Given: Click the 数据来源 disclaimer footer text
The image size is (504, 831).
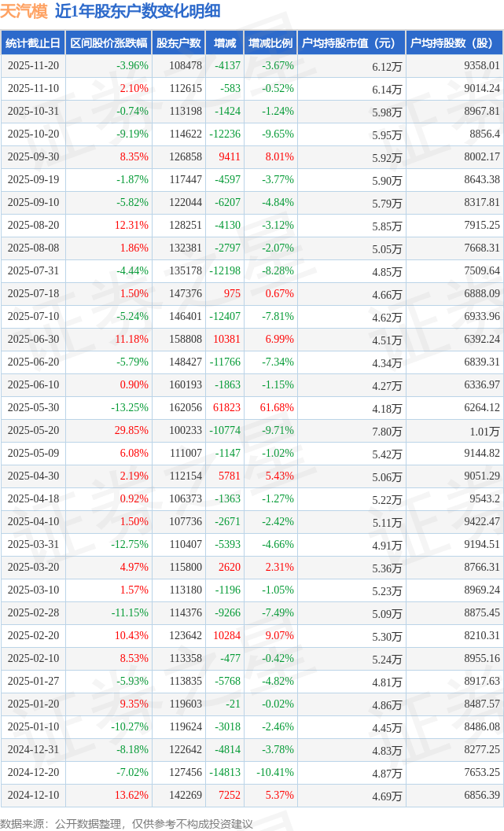Looking at the screenshot, I should click(x=127, y=823).
